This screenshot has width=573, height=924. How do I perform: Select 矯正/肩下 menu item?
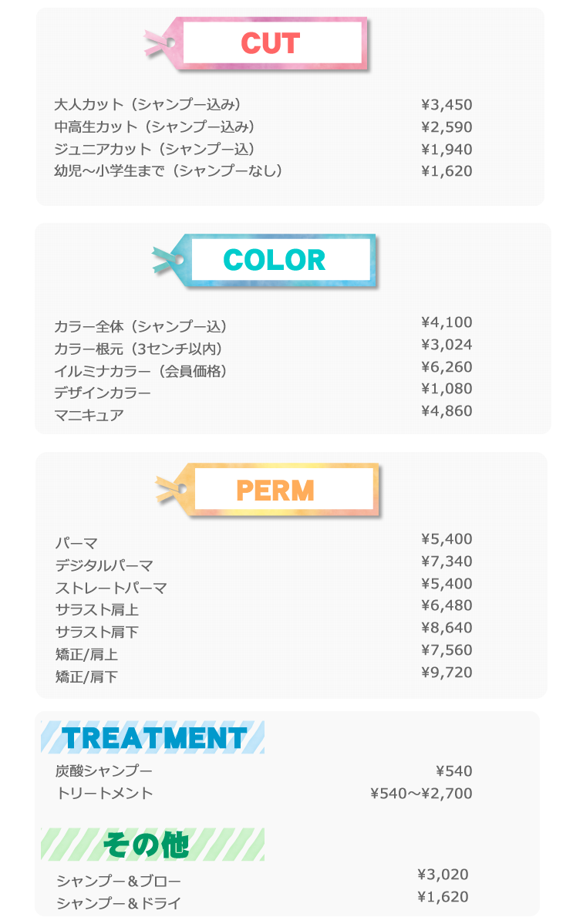(x=86, y=676)
